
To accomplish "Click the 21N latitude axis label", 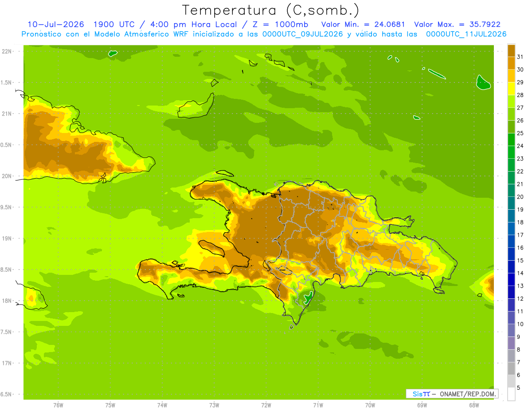I will click(x=8, y=114).
